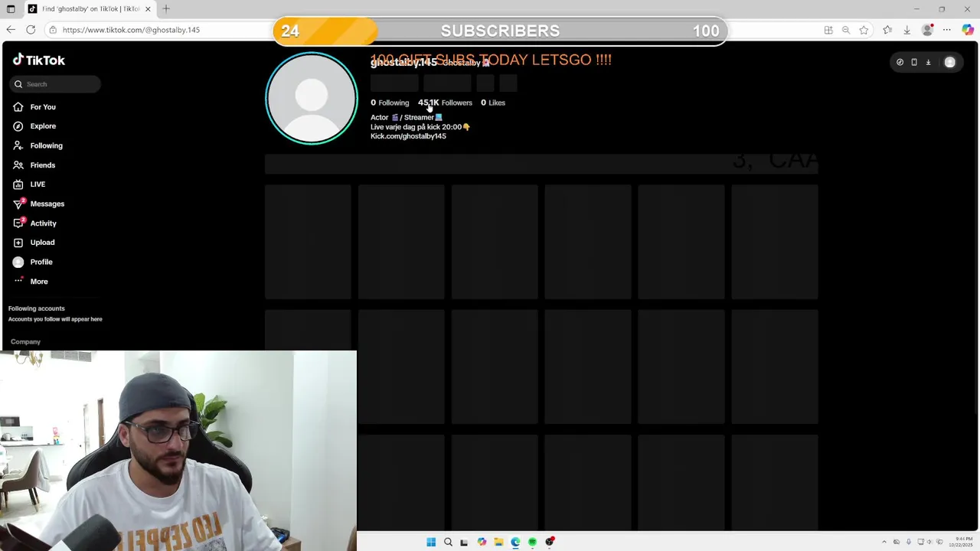Click the Friends people icon
The width and height of the screenshot is (980, 551).
(x=18, y=165)
